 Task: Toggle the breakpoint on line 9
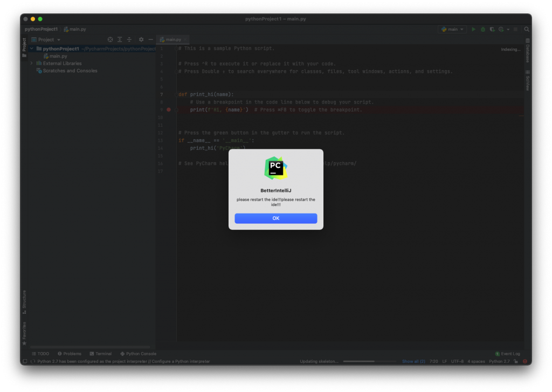pos(169,110)
